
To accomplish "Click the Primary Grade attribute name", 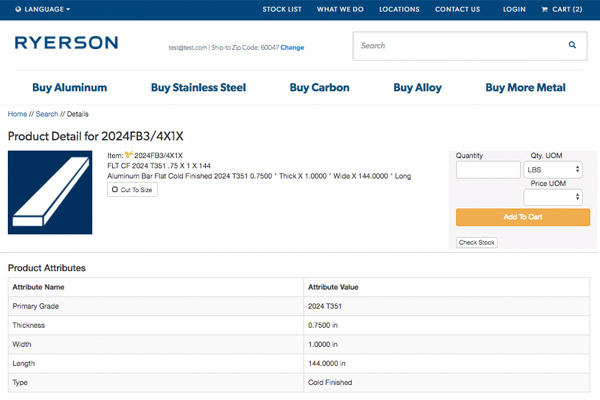I will tap(36, 306).
